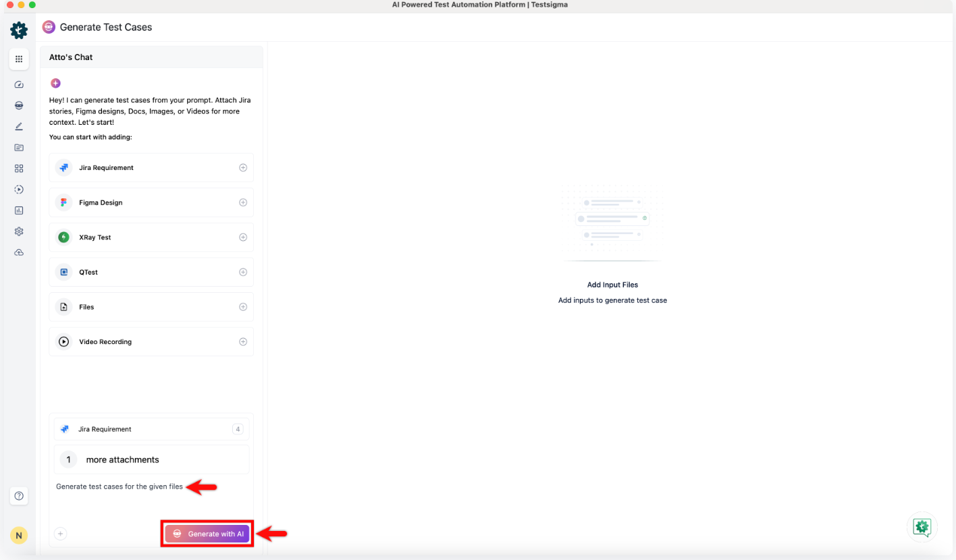Add a Figma Design with plus icon
Viewport: 956px width, 560px height.
click(x=243, y=202)
